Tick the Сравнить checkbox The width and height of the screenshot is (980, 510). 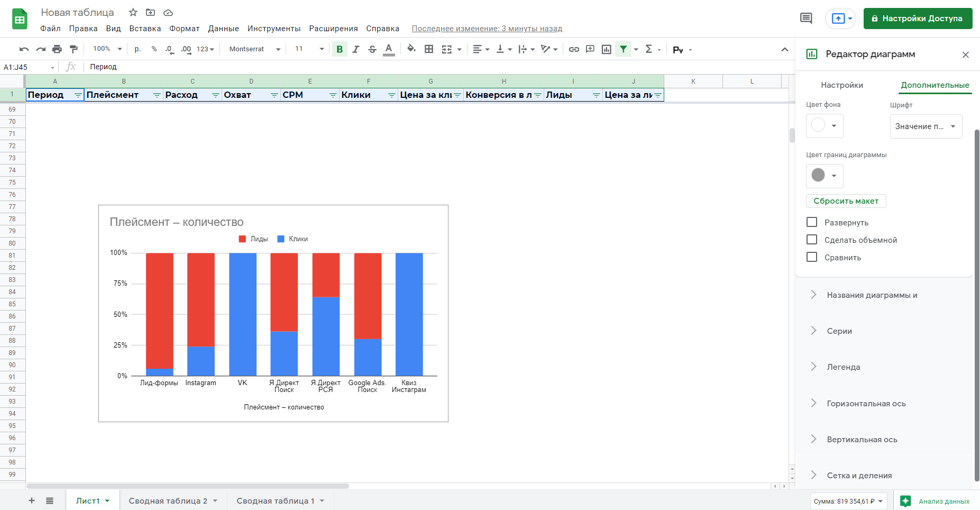[812, 257]
